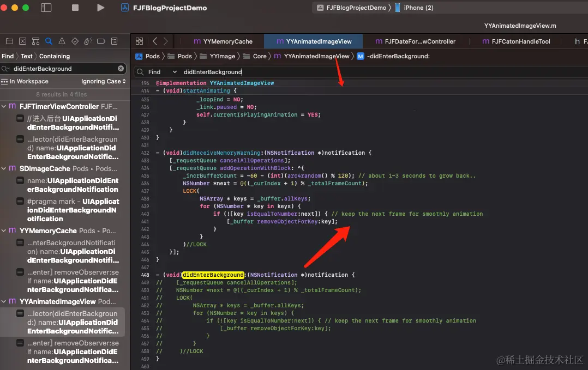Click the FJFBlogProjectDemo scheme selector
Image resolution: width=588 pixels, height=370 pixels.
click(x=351, y=8)
